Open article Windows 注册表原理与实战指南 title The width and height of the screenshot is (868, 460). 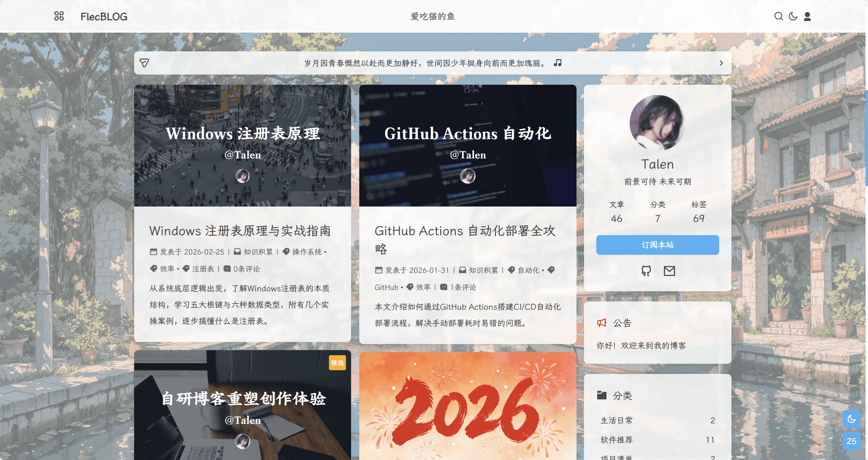[240, 231]
